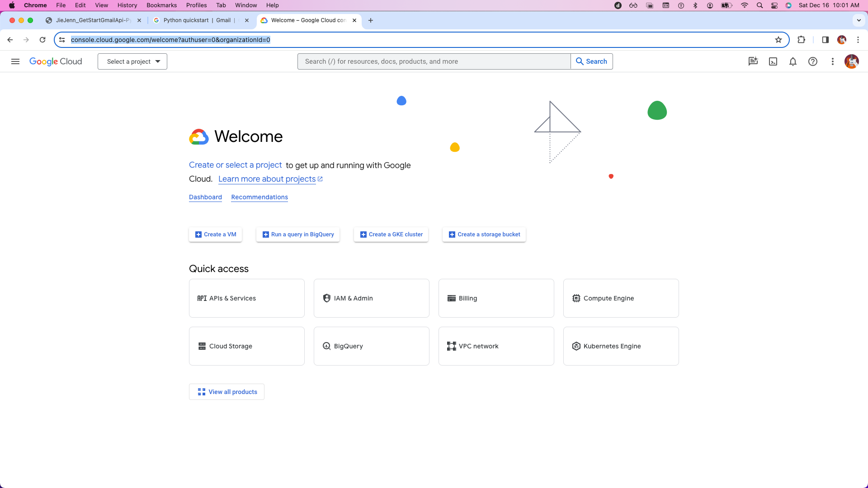
Task: Open Learn more about projects link
Action: click(270, 179)
